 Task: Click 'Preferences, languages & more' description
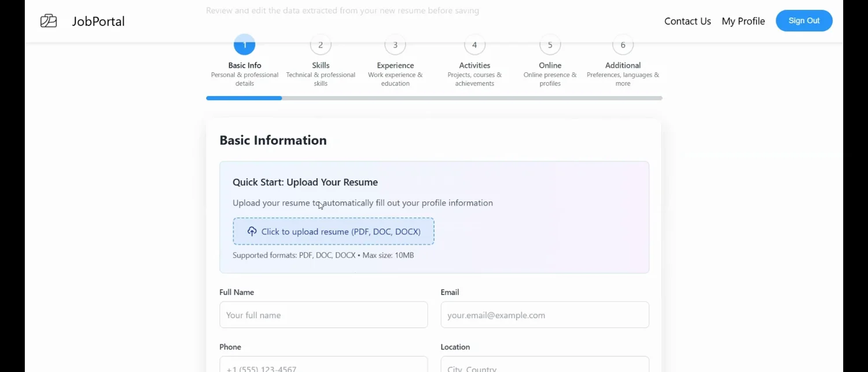click(x=623, y=79)
